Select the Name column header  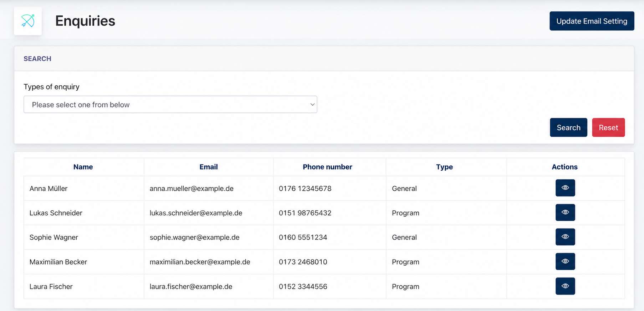point(83,167)
